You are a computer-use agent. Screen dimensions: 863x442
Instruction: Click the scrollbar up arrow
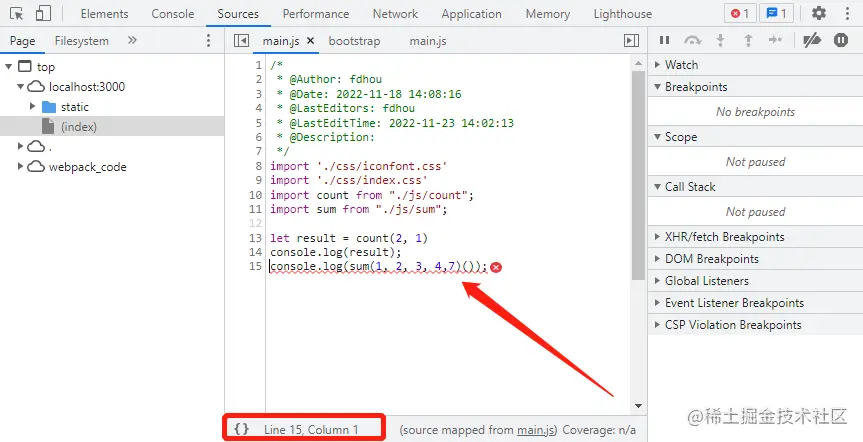tap(638, 63)
